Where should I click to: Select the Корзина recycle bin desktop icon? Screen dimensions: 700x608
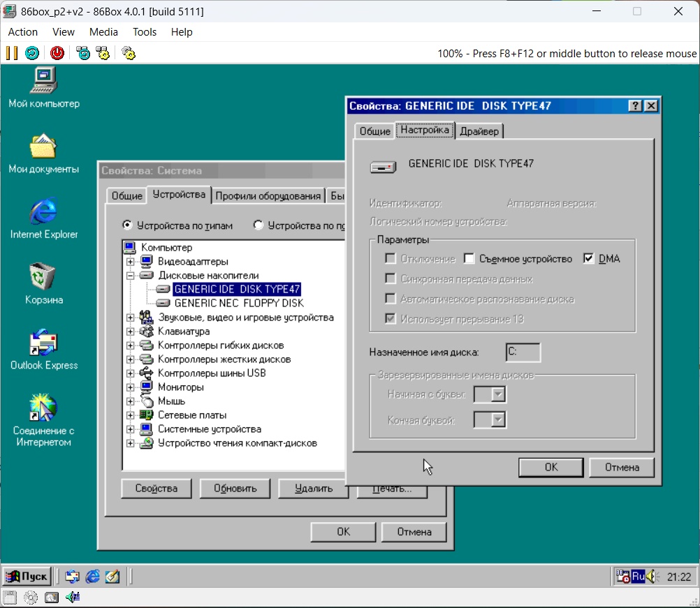point(43,276)
